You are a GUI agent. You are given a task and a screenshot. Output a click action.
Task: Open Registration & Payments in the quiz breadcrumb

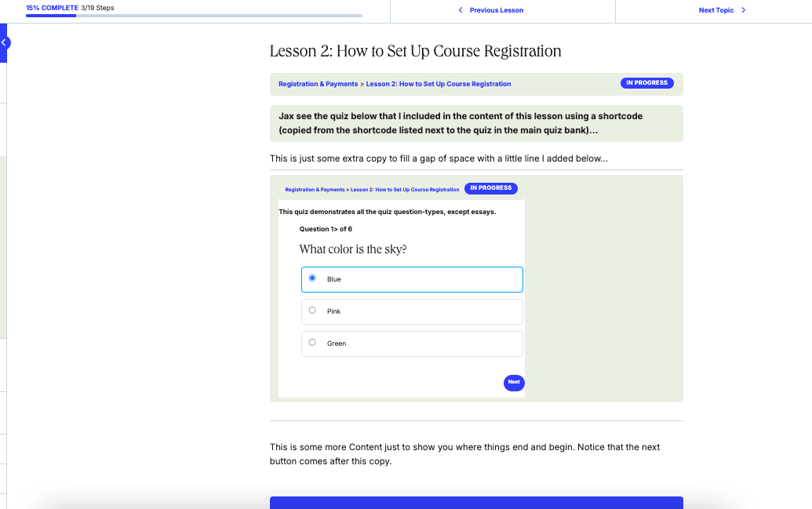click(x=315, y=190)
